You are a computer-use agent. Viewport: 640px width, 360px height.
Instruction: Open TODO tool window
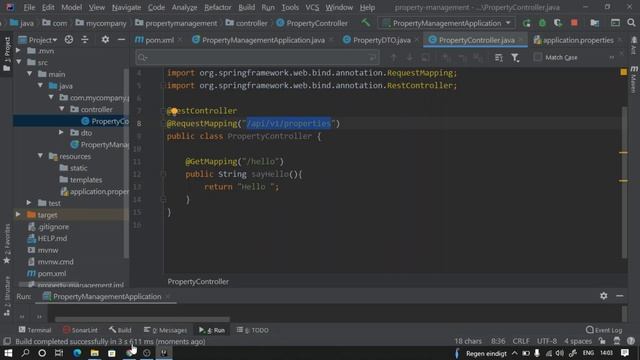tap(253, 330)
